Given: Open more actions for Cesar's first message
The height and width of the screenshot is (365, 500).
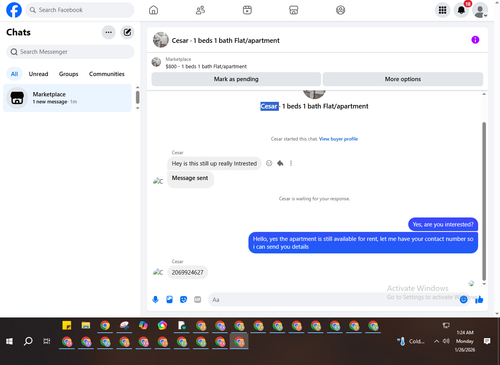Looking at the screenshot, I should [x=291, y=163].
